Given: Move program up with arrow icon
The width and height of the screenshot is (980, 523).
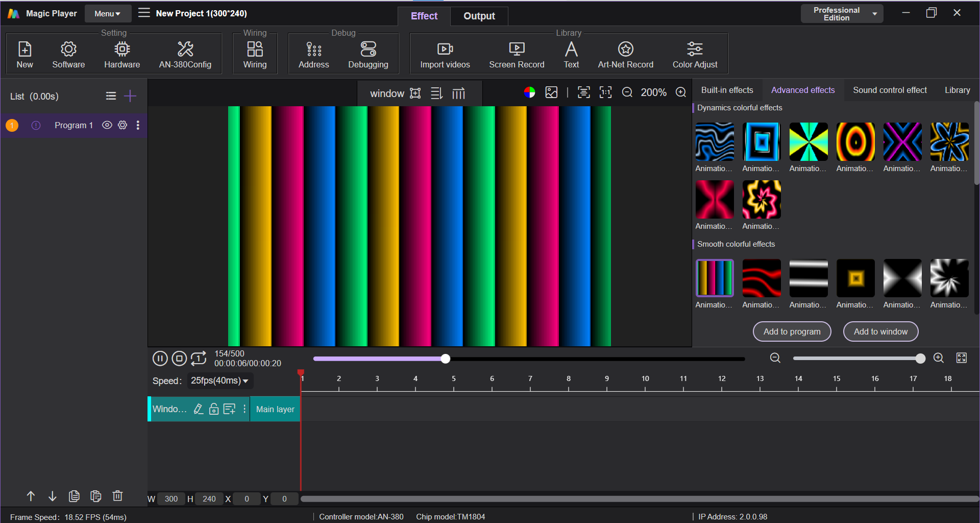Looking at the screenshot, I should [31, 496].
